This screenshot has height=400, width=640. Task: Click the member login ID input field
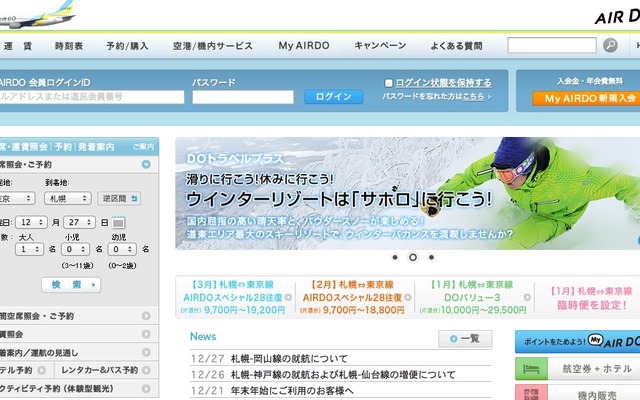tap(92, 97)
